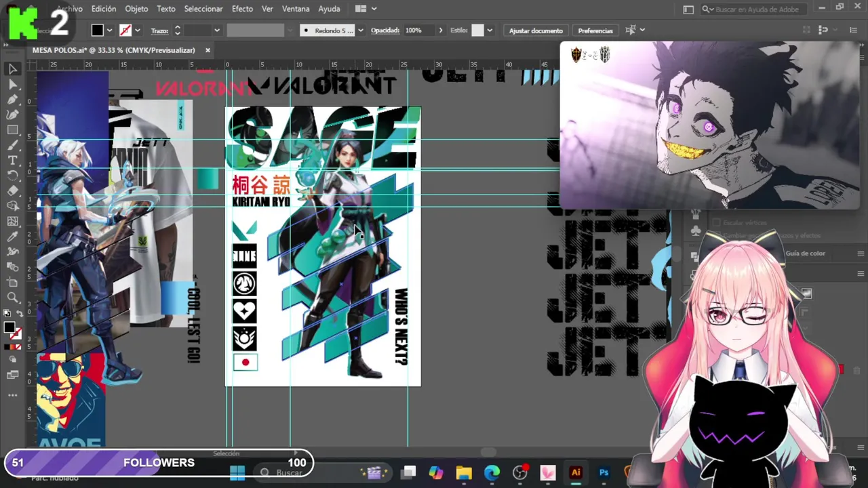Open File Explorer from taskbar

(x=464, y=472)
